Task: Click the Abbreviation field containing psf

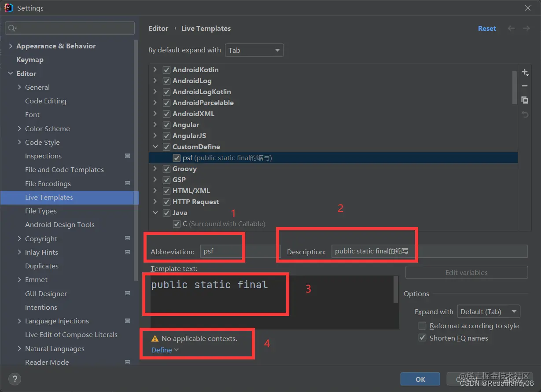Action: 240,252
